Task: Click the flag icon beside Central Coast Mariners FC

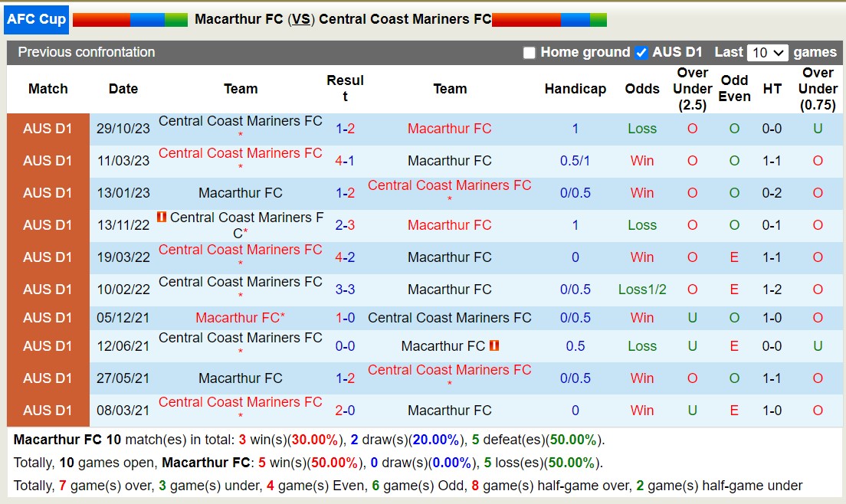Action: coord(548,19)
